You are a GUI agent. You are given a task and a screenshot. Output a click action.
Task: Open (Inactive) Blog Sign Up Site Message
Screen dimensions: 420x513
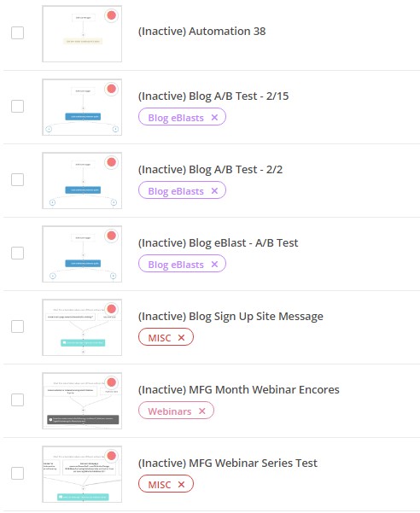point(230,317)
